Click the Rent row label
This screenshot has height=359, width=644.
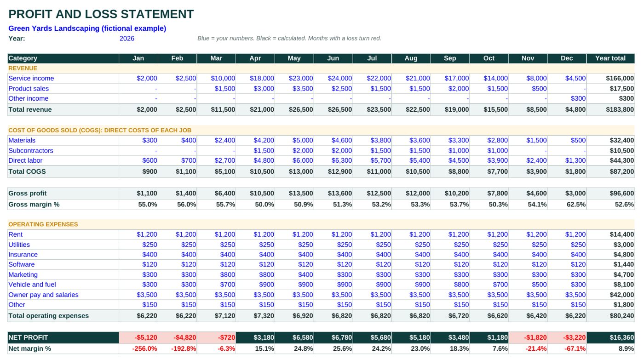(x=15, y=235)
